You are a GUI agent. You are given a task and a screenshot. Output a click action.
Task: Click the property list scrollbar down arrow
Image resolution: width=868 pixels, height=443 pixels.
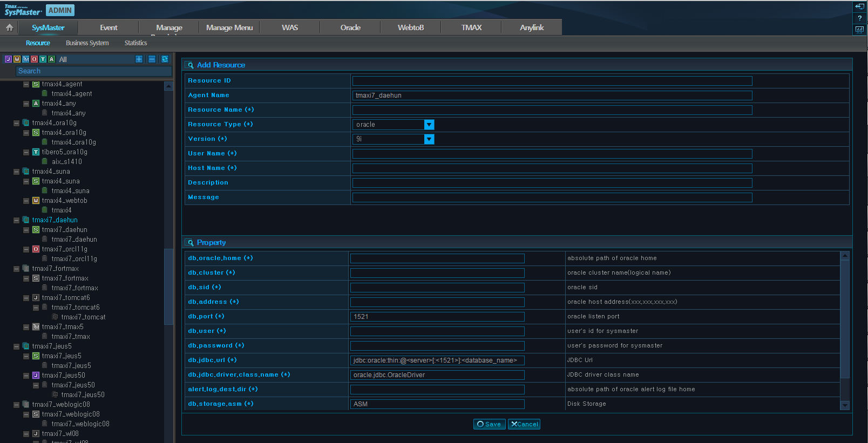coord(845,405)
